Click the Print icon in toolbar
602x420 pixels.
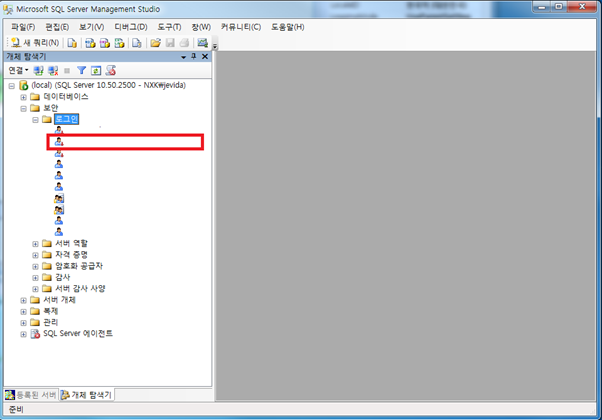(184, 43)
